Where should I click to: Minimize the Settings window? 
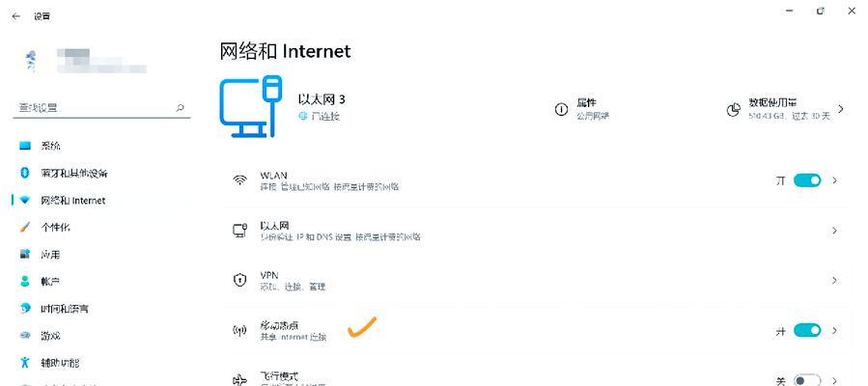pyautogui.click(x=789, y=11)
